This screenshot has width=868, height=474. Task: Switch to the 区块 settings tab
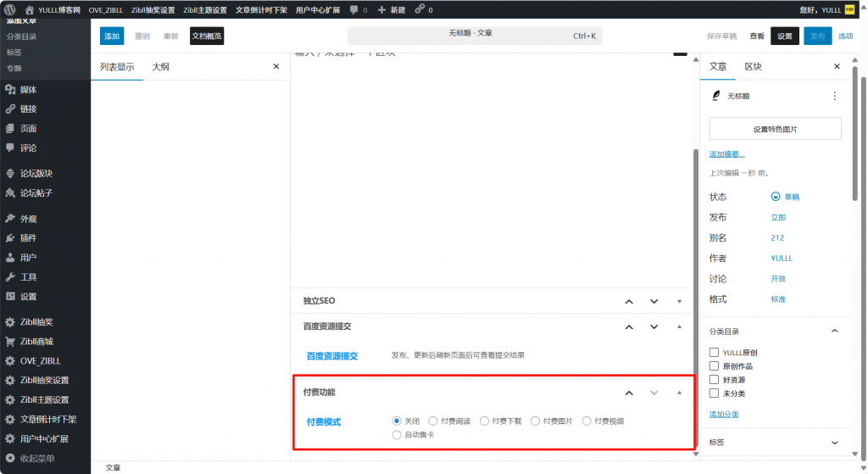point(753,66)
